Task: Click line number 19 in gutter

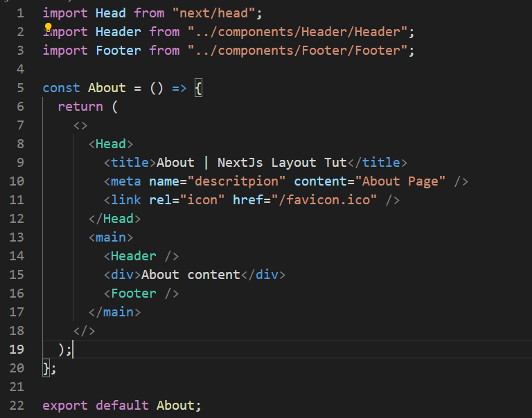Action: (17, 349)
